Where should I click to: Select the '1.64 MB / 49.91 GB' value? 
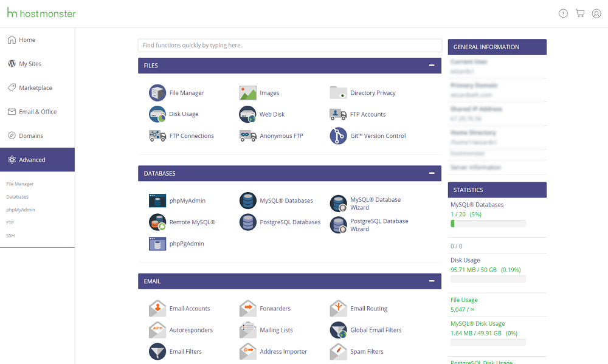pos(476,334)
